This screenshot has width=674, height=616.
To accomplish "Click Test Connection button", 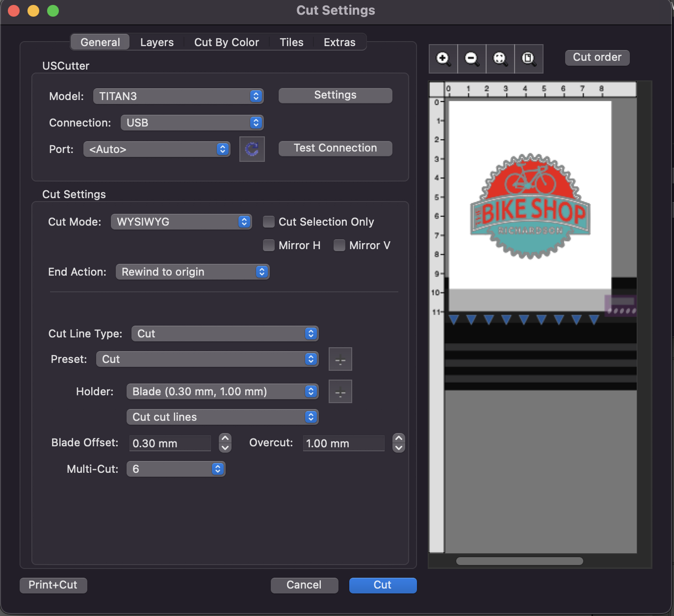I will point(336,148).
